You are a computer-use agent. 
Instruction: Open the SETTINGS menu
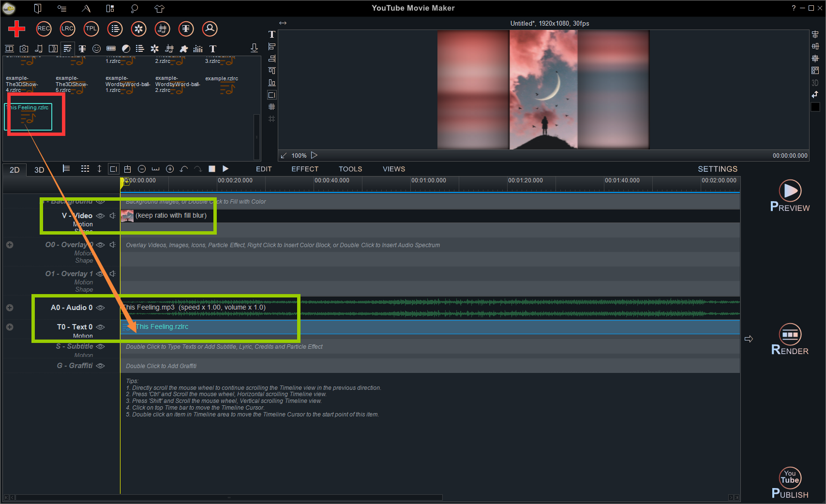718,169
